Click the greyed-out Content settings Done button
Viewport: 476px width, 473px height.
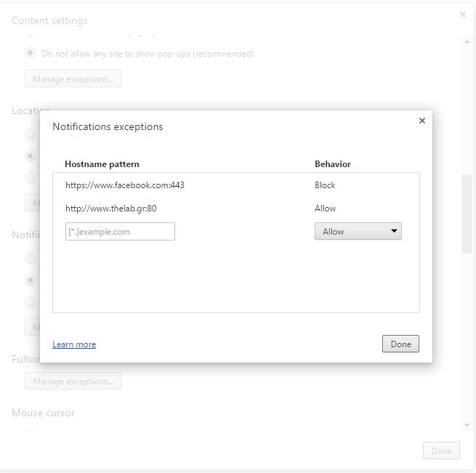(x=441, y=450)
